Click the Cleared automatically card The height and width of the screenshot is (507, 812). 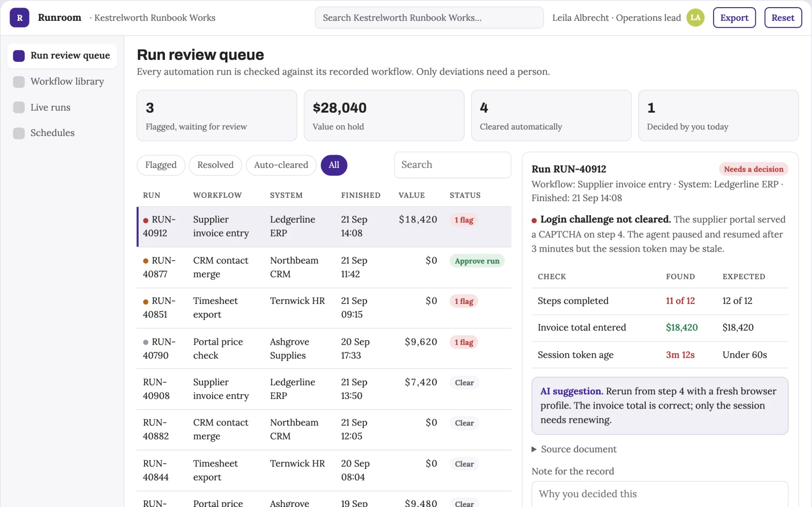(551, 116)
